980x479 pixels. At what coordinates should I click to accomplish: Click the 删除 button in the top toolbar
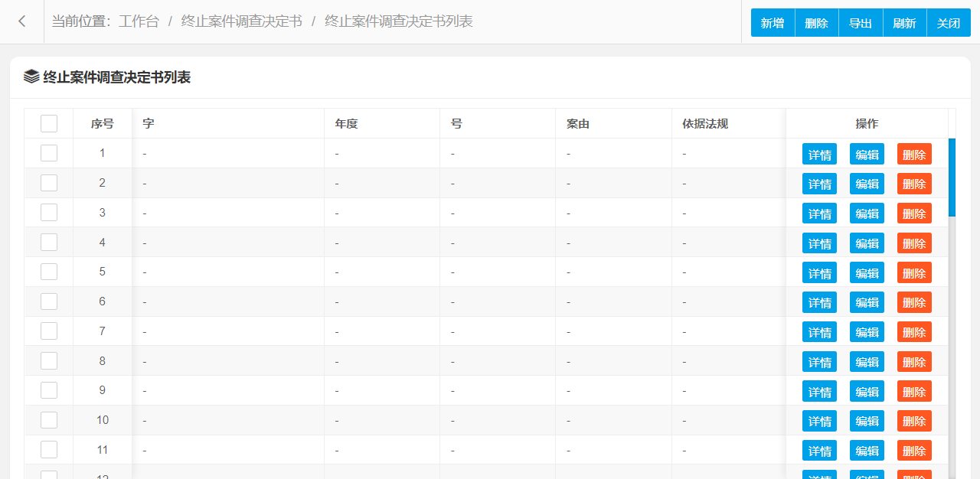point(817,23)
